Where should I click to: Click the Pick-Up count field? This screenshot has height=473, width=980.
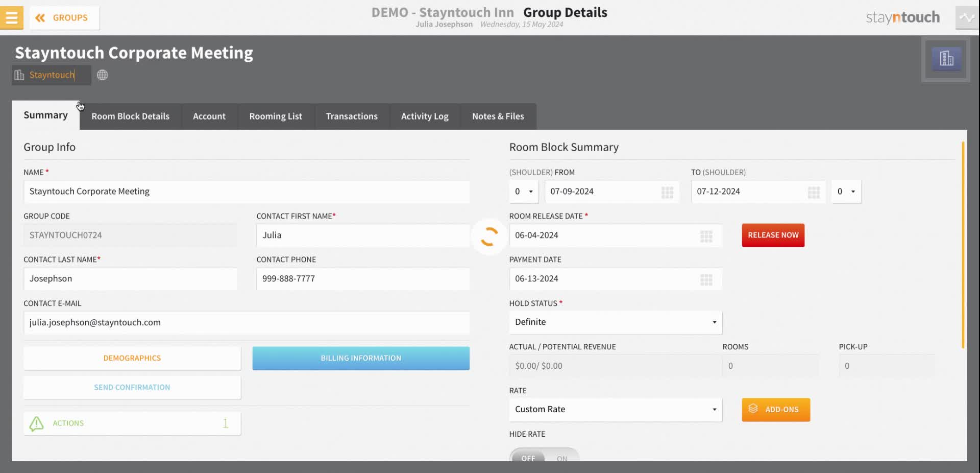pyautogui.click(x=887, y=366)
